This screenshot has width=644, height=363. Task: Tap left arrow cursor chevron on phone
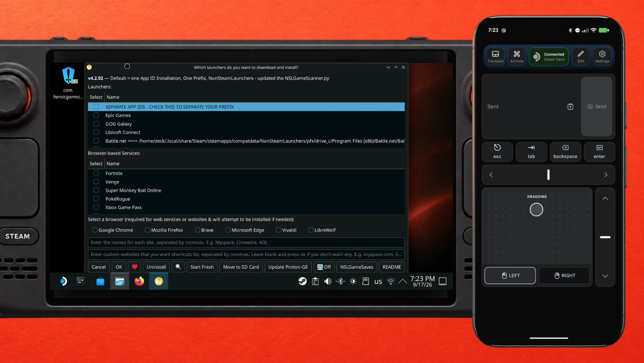click(491, 175)
